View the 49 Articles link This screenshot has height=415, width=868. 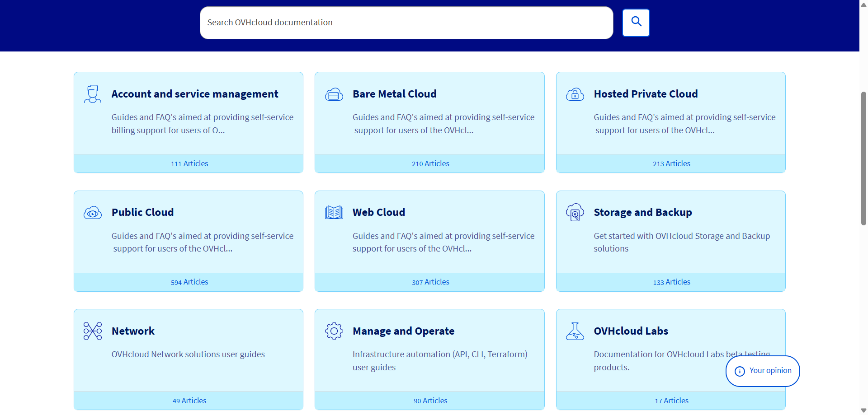189,401
